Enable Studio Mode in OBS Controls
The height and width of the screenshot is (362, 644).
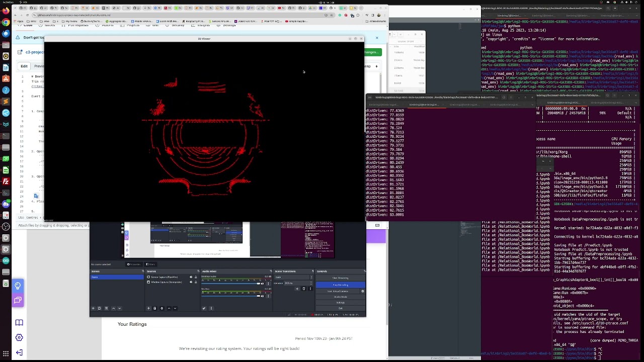pyautogui.click(x=340, y=297)
